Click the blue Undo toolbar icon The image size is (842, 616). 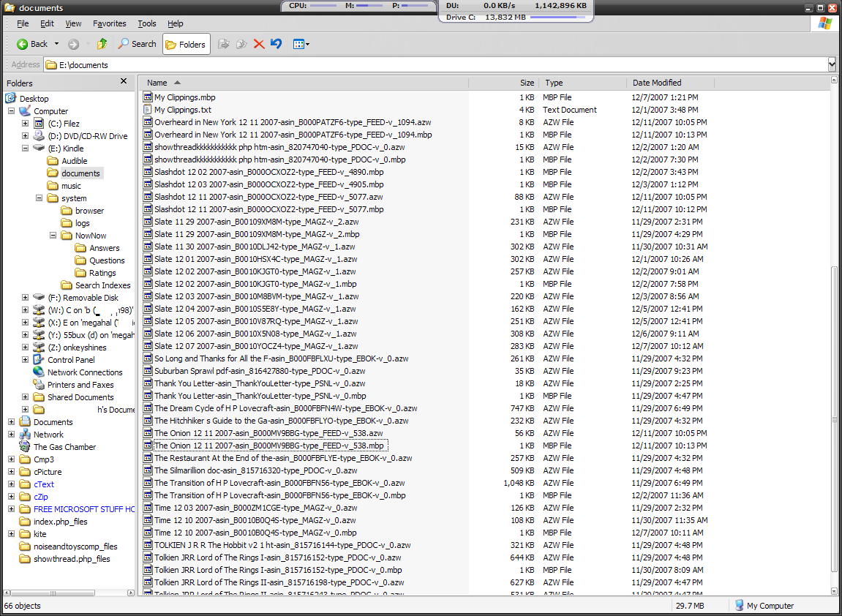(276, 44)
